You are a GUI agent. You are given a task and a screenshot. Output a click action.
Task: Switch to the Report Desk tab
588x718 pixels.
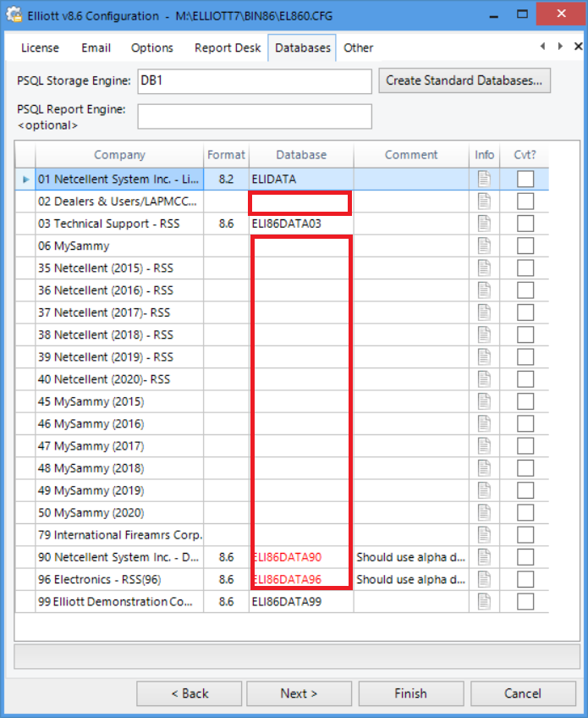coord(228,47)
